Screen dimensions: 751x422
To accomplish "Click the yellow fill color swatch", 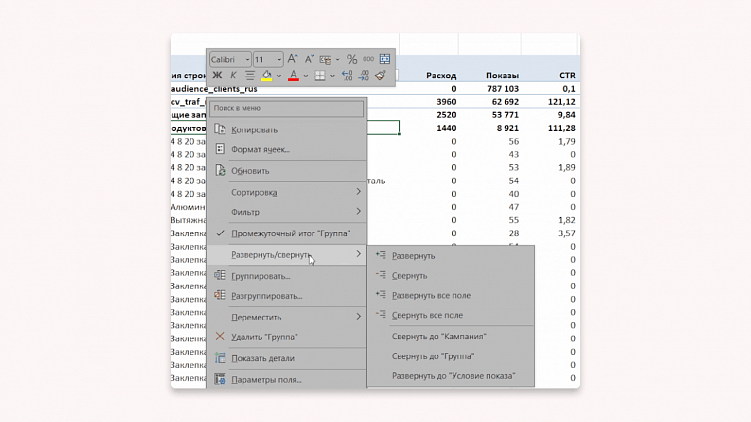I will point(266,76).
